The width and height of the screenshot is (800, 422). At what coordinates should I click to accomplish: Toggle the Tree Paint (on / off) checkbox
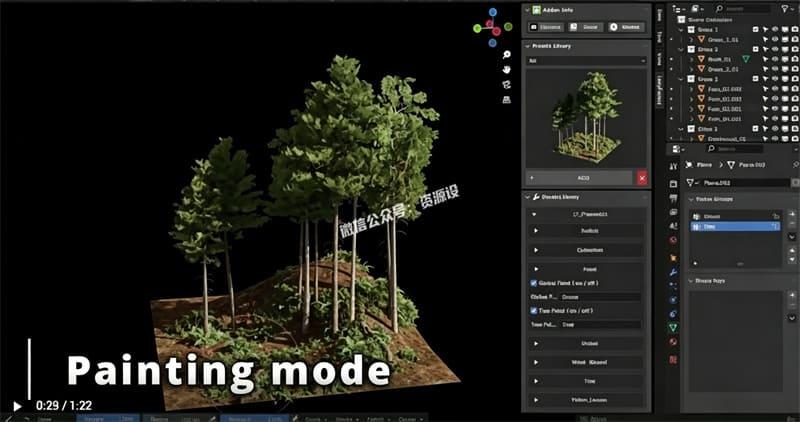point(532,310)
